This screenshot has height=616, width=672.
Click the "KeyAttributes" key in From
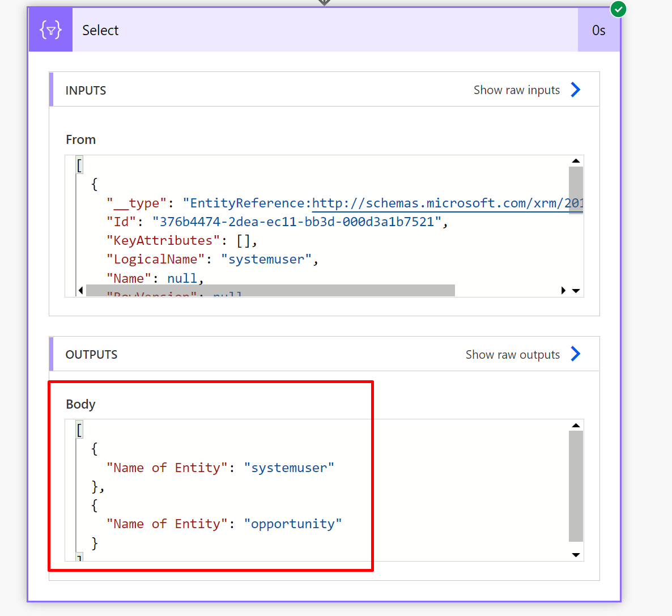[x=163, y=240]
